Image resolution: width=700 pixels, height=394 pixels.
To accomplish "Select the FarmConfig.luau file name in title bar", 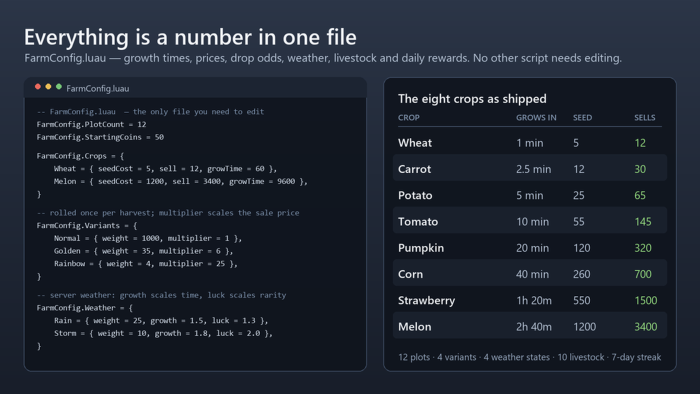I will tap(98, 88).
